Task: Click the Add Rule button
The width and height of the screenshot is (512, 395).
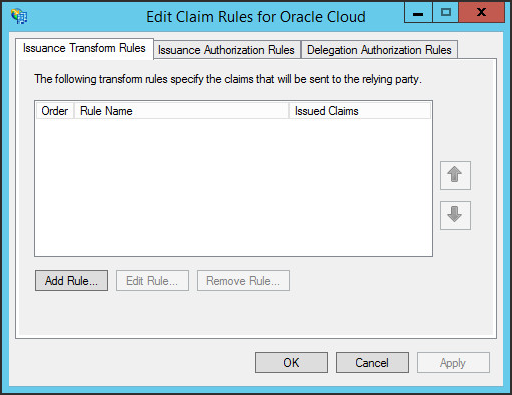Action: (71, 281)
